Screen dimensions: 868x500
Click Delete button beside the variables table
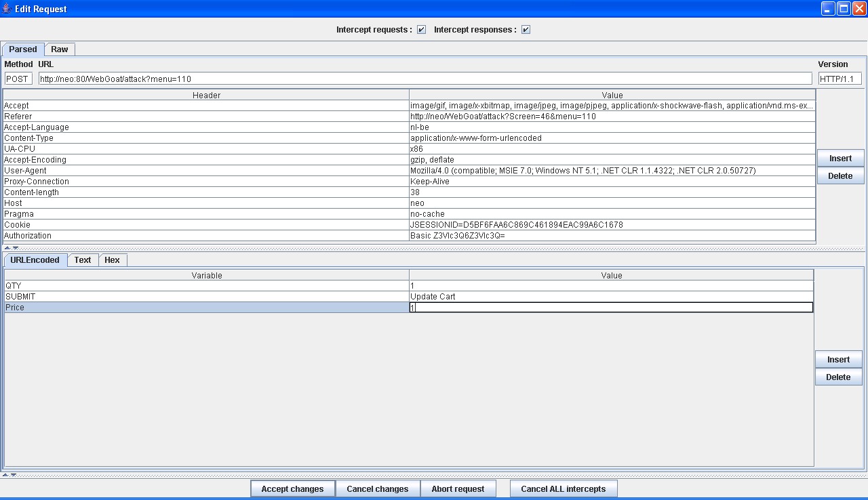pyautogui.click(x=838, y=377)
